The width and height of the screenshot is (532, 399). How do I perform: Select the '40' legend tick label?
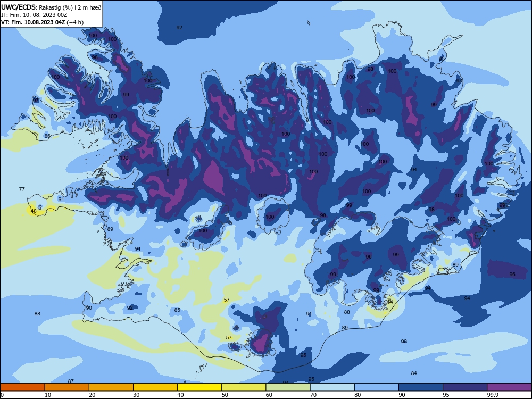click(181, 395)
